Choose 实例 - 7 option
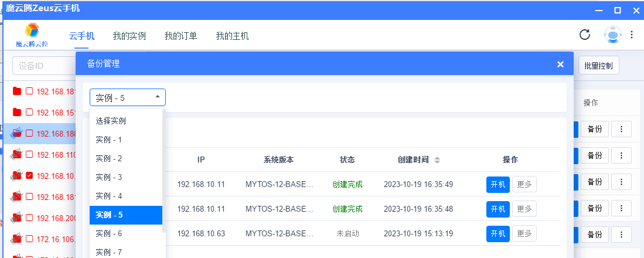Image resolution: width=644 pixels, height=258 pixels. pos(126,250)
